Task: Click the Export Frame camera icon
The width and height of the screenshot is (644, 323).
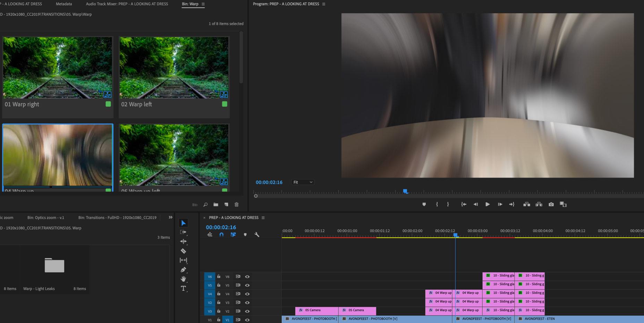Action: (551, 204)
